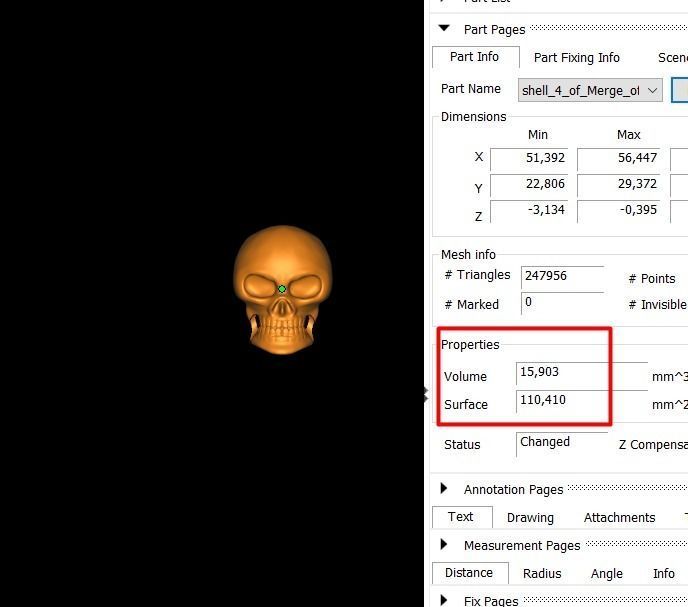The width and height of the screenshot is (688, 607).
Task: Expand the Annotation Pages section
Action: 444,488
